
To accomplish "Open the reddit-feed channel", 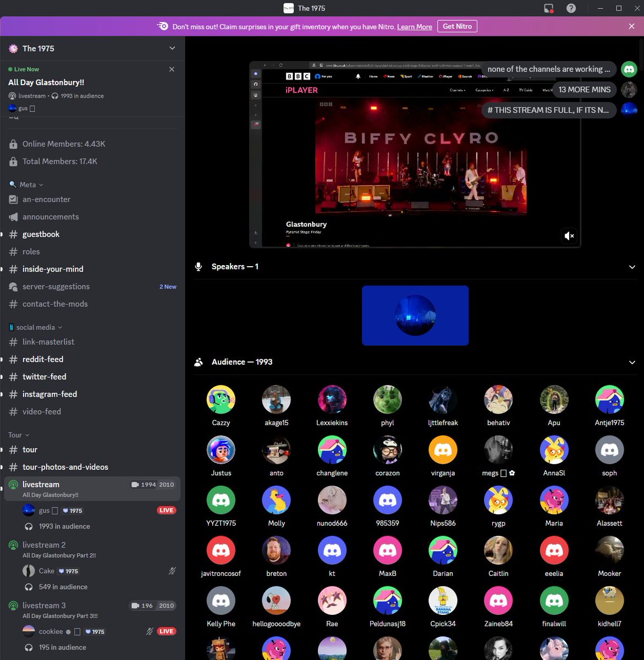I will (92, 359).
